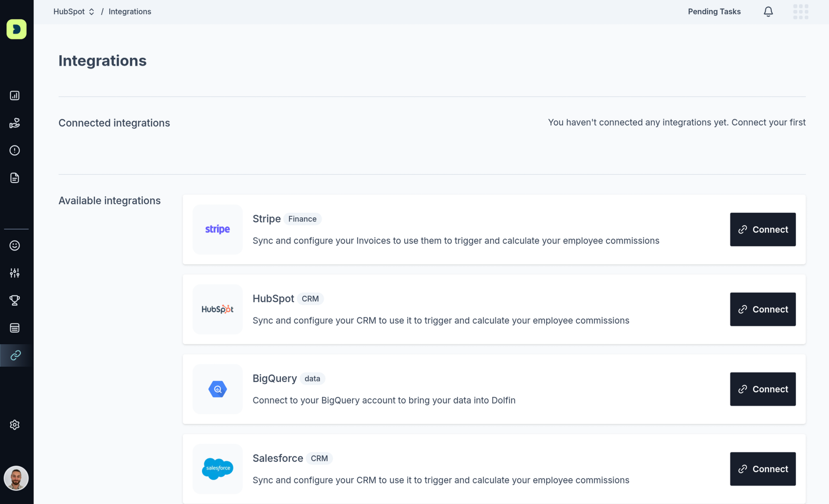Image resolution: width=829 pixels, height=504 pixels.
Task: Click the Stripe integration title
Action: (266, 219)
